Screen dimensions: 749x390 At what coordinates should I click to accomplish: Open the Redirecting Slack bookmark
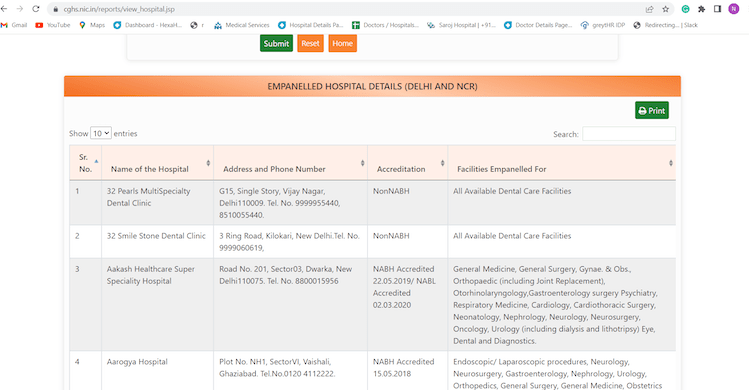click(x=665, y=25)
